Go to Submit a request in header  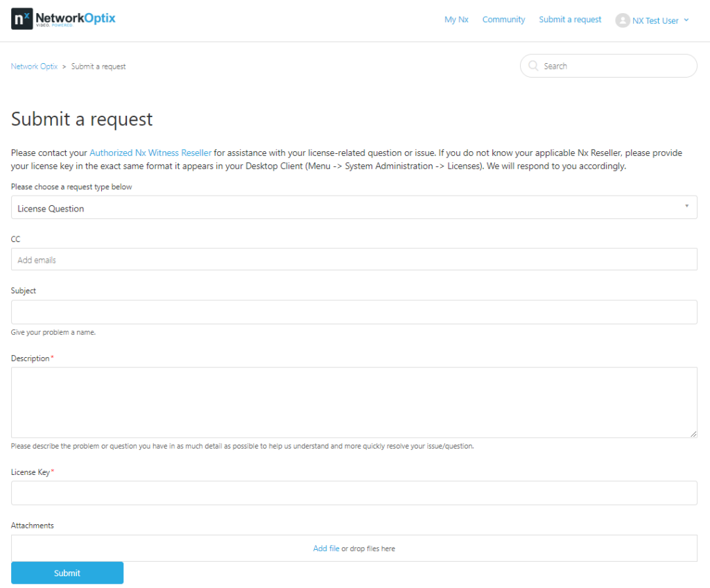[x=570, y=19]
